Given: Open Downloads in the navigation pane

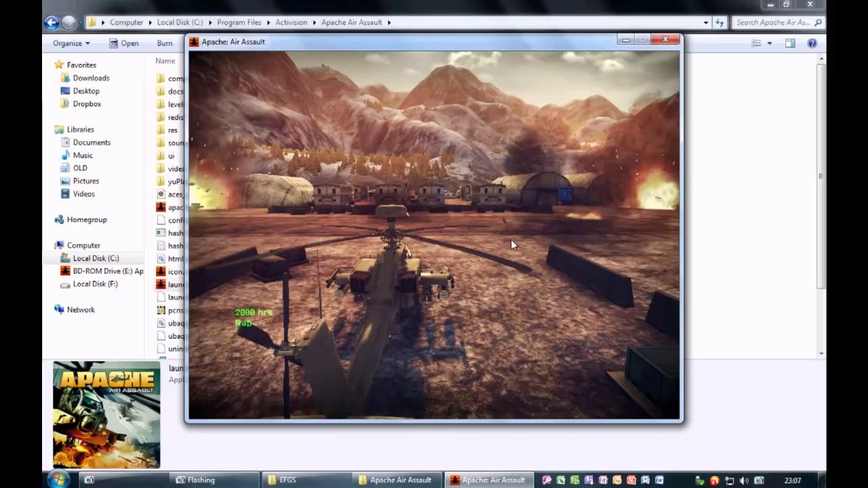Looking at the screenshot, I should (91, 78).
